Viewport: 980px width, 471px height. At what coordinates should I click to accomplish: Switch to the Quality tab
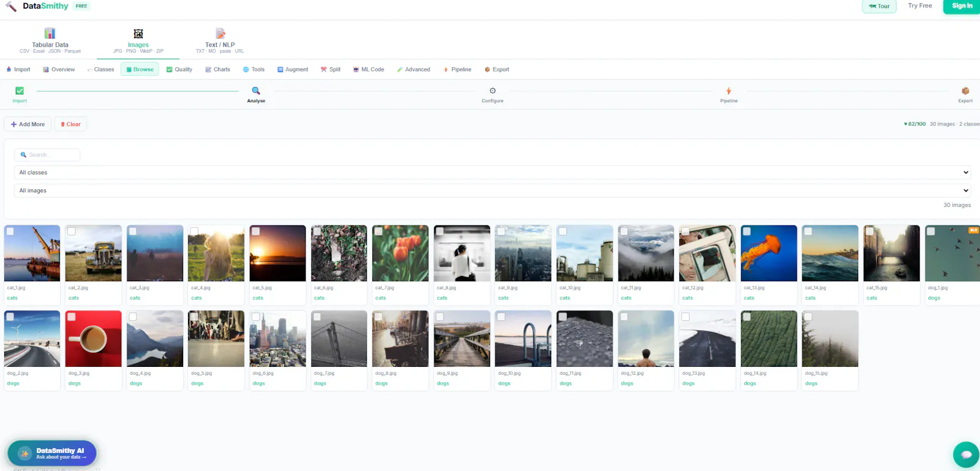point(179,69)
